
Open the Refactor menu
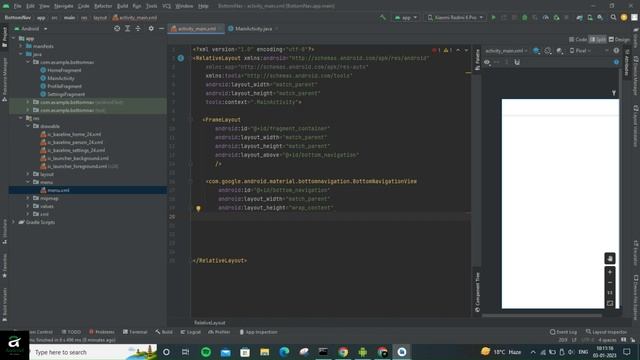(103, 6)
